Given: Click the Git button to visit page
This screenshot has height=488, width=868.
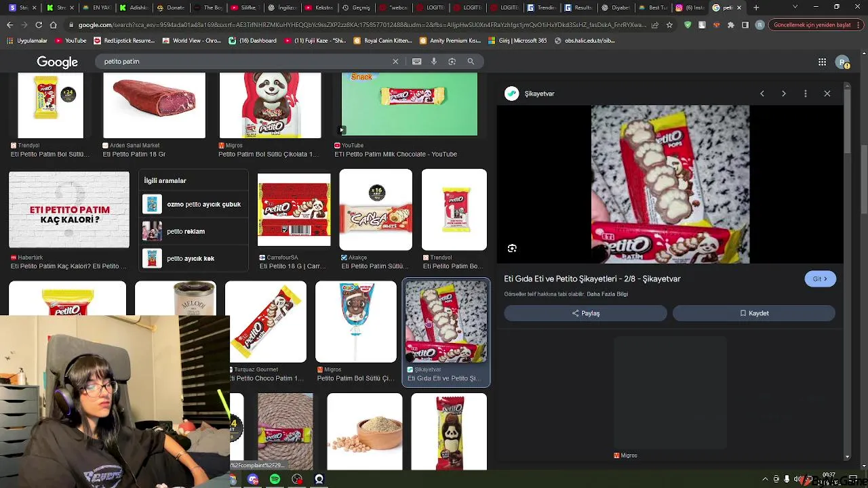Looking at the screenshot, I should (820, 279).
